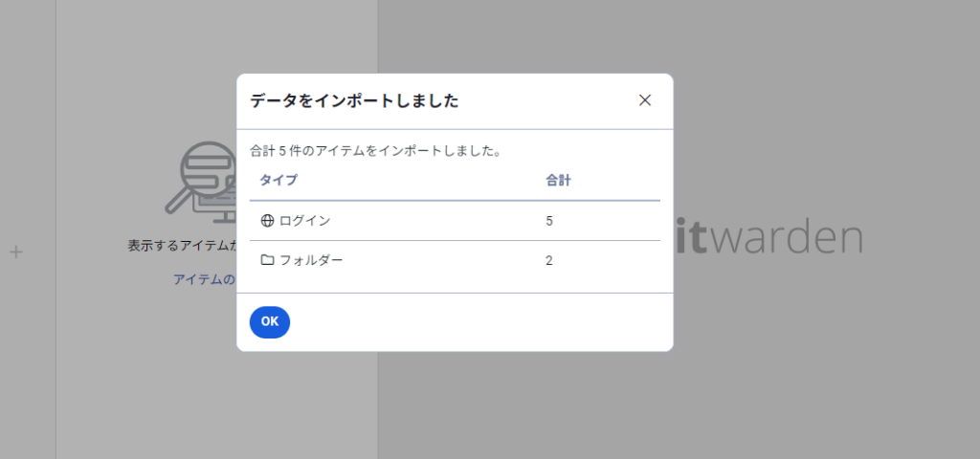
Task: Click the 合計 5 件 import summary sentence
Action: coord(375,151)
